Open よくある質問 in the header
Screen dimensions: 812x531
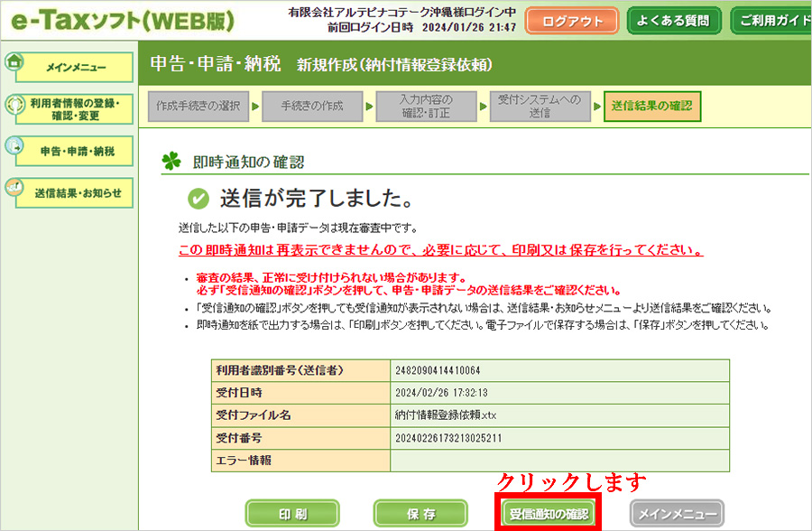tap(673, 19)
